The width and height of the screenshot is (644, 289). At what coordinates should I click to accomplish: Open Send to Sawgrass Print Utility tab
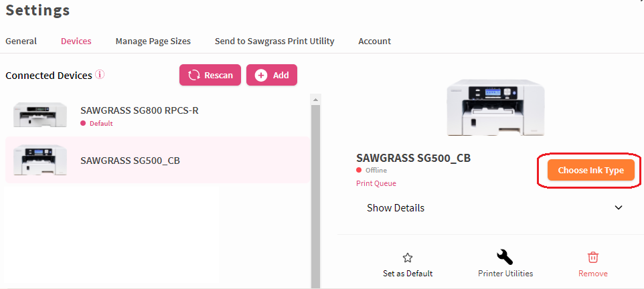pyautogui.click(x=274, y=41)
